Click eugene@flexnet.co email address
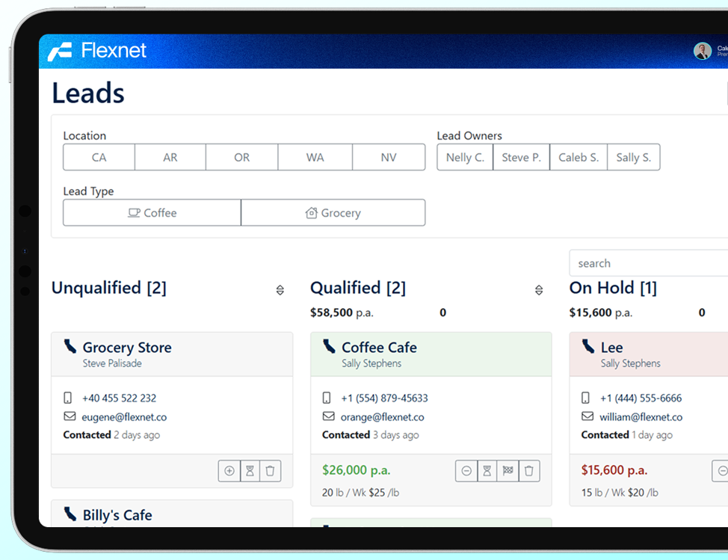This screenshot has height=560, width=728. pyautogui.click(x=124, y=417)
